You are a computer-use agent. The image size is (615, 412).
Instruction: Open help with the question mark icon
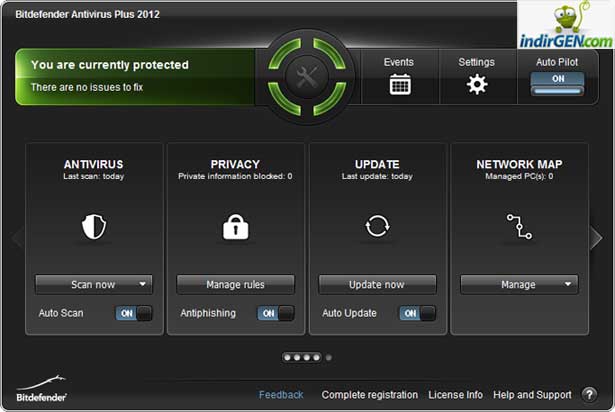589,394
